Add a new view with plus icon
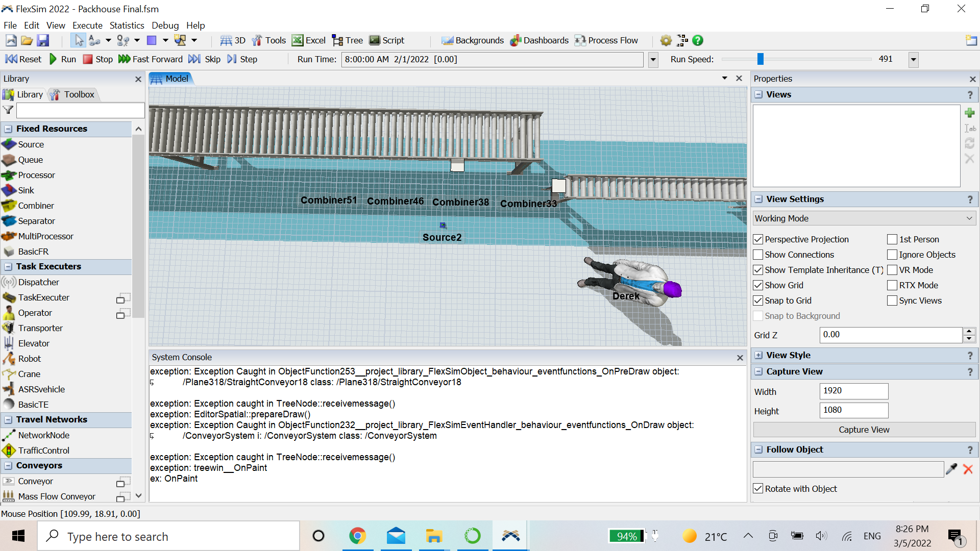980x551 pixels. (970, 113)
